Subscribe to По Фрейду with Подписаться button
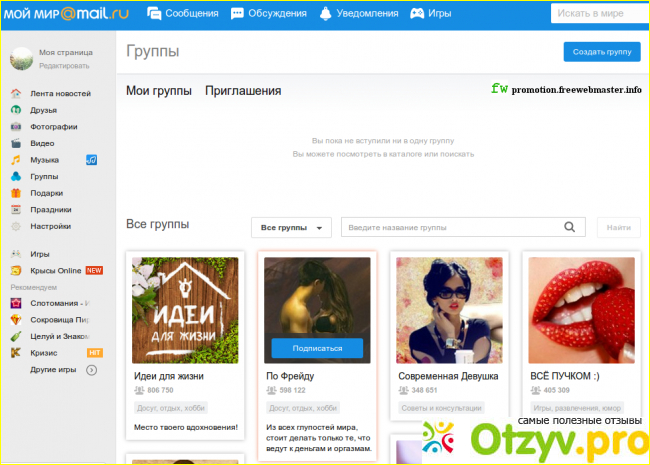Screen dimensions: 650x465 (x=317, y=349)
